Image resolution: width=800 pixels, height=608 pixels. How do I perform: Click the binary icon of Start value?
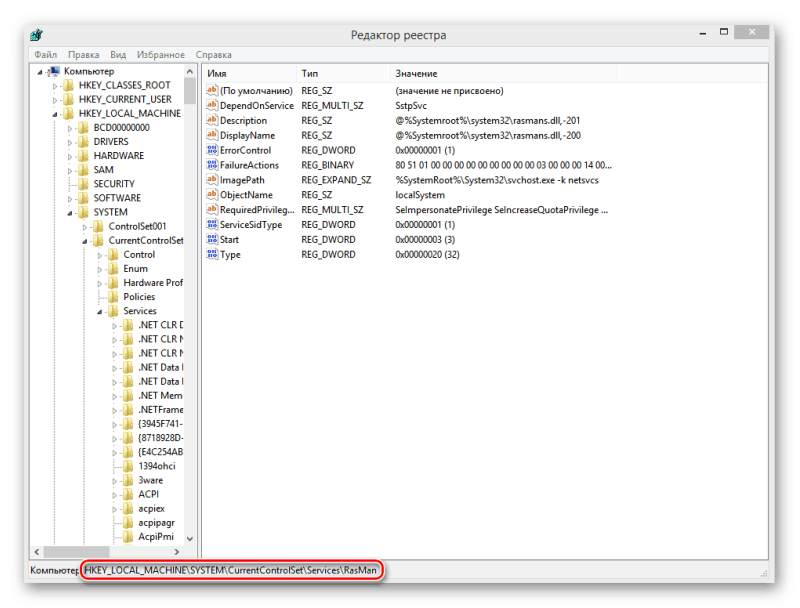click(x=212, y=239)
